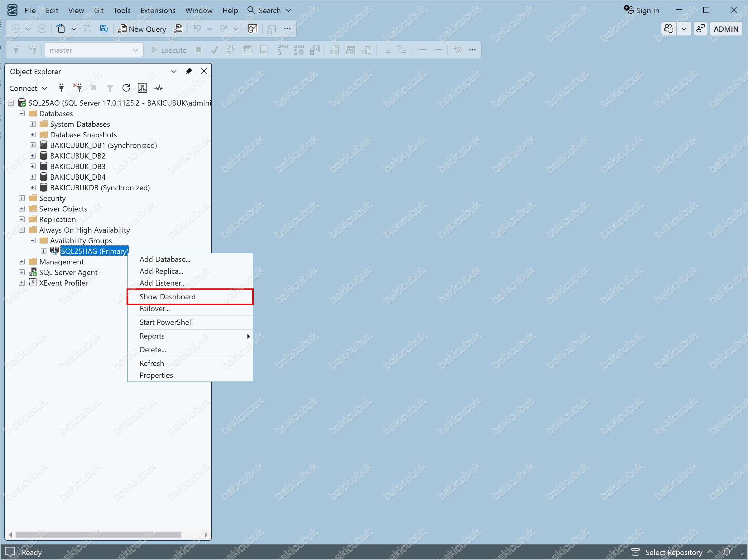Screen dimensions: 748x560
Task: Click the Disconnect icon in Object Explorer
Action: point(78,88)
